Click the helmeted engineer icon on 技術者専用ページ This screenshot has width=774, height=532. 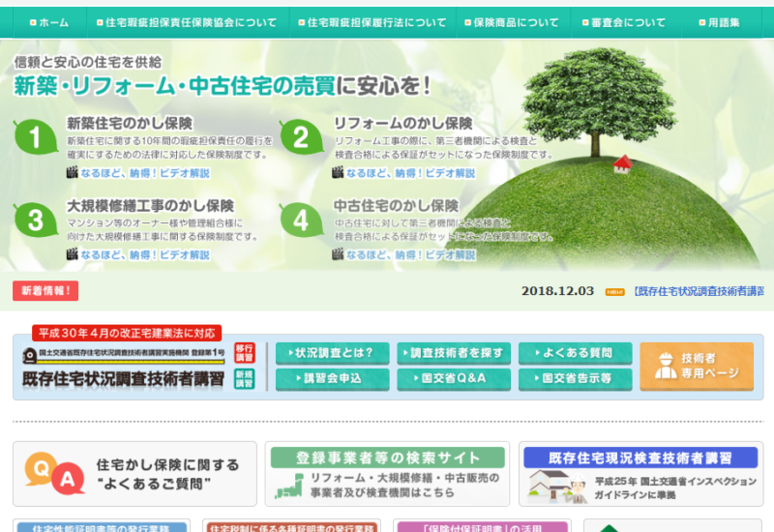[x=665, y=367]
